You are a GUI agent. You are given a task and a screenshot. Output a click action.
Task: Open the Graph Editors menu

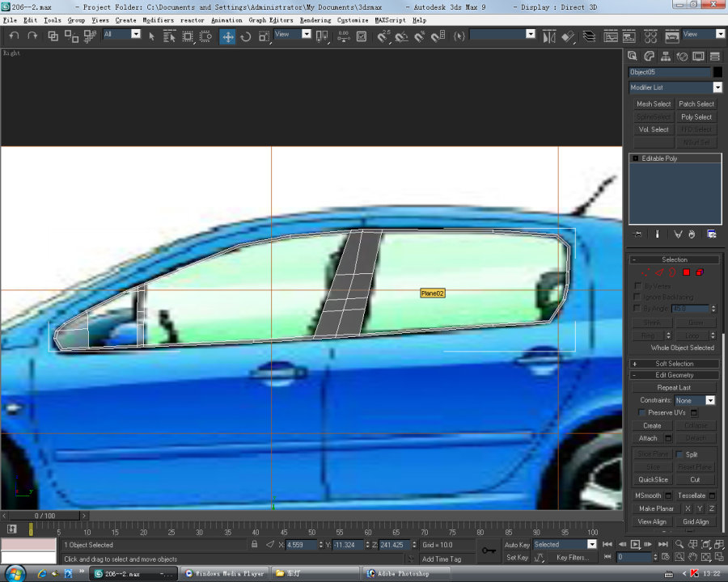271,20
